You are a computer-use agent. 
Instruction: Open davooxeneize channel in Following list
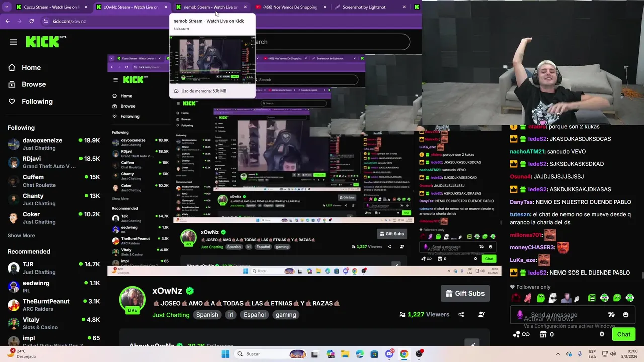click(x=53, y=144)
